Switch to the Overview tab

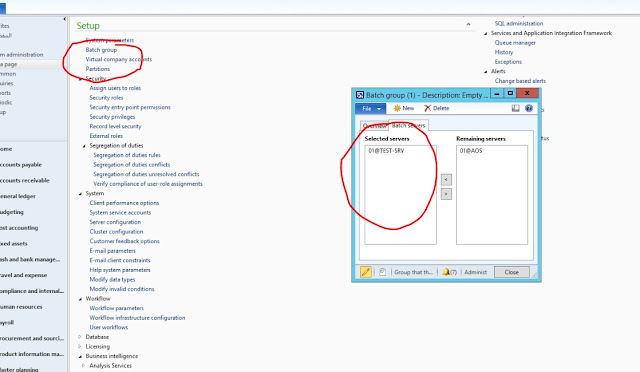pos(374,126)
